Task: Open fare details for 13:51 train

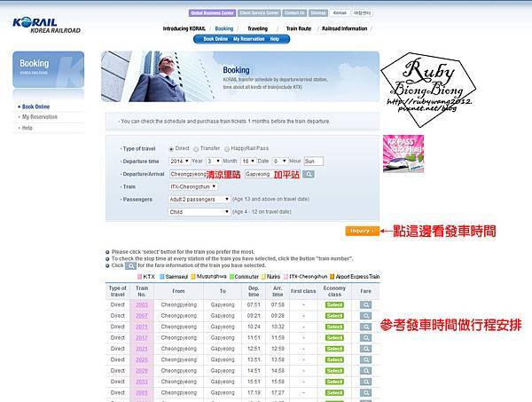Action: [x=365, y=359]
